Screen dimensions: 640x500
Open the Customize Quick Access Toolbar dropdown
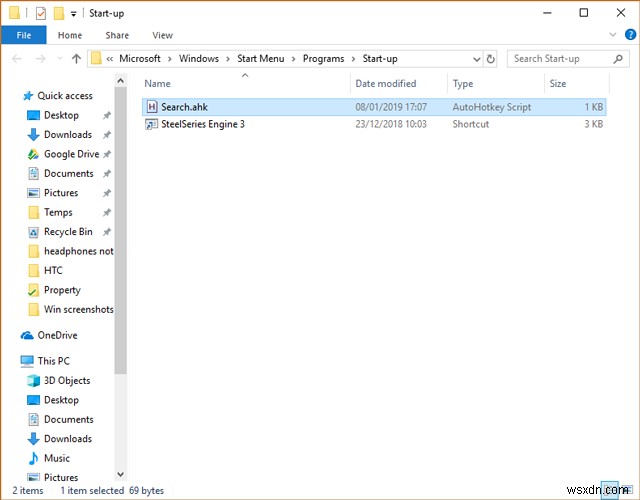point(73,14)
